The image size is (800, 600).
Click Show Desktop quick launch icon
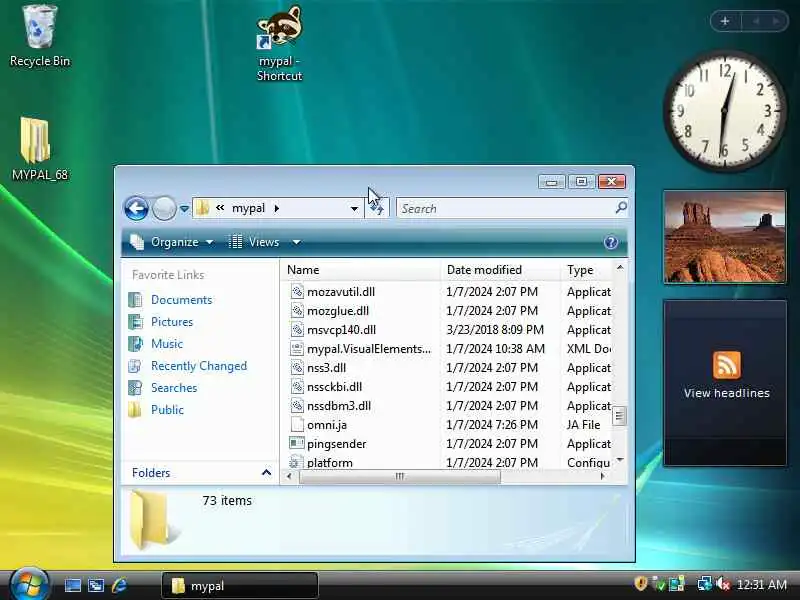72,585
